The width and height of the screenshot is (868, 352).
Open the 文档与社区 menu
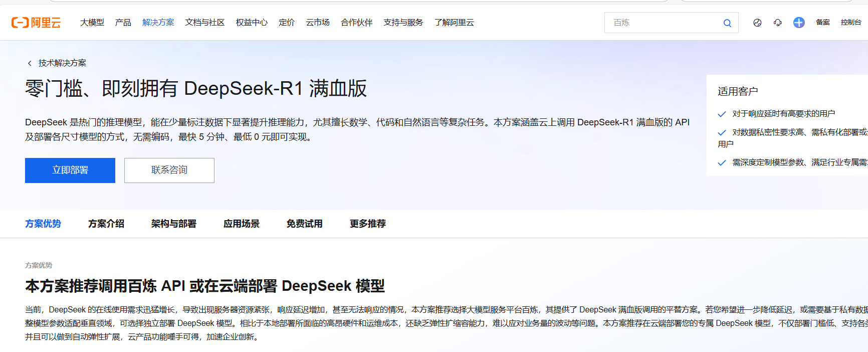point(205,23)
